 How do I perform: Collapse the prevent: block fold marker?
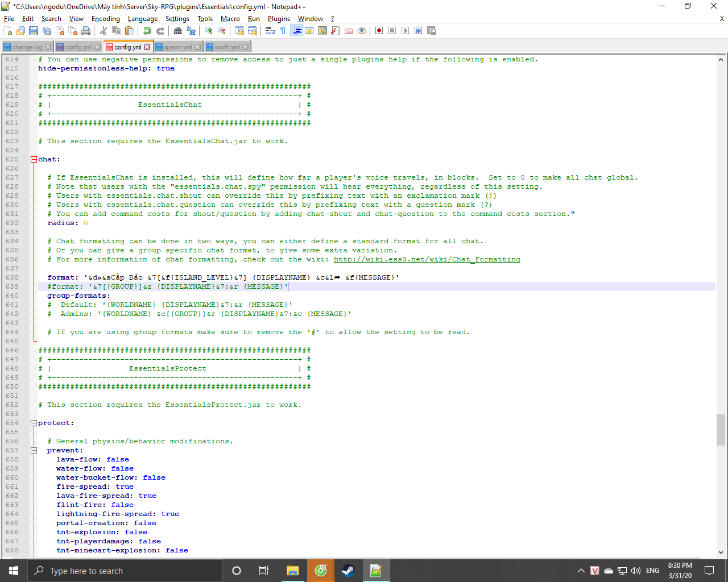click(x=34, y=451)
